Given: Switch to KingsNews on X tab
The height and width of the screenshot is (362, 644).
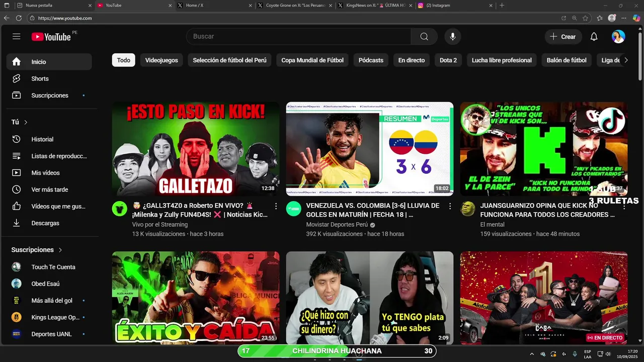Looking at the screenshot, I should pyautogui.click(x=376, y=6).
